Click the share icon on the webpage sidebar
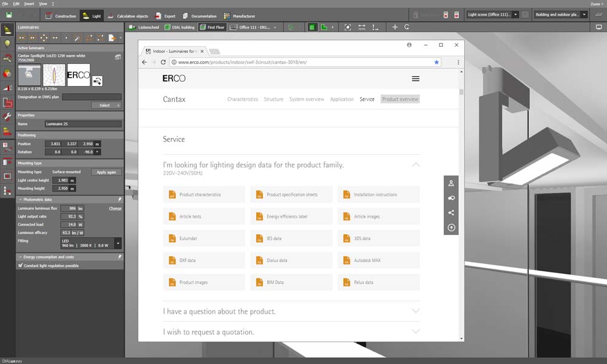This screenshot has width=607, height=364. tap(451, 213)
